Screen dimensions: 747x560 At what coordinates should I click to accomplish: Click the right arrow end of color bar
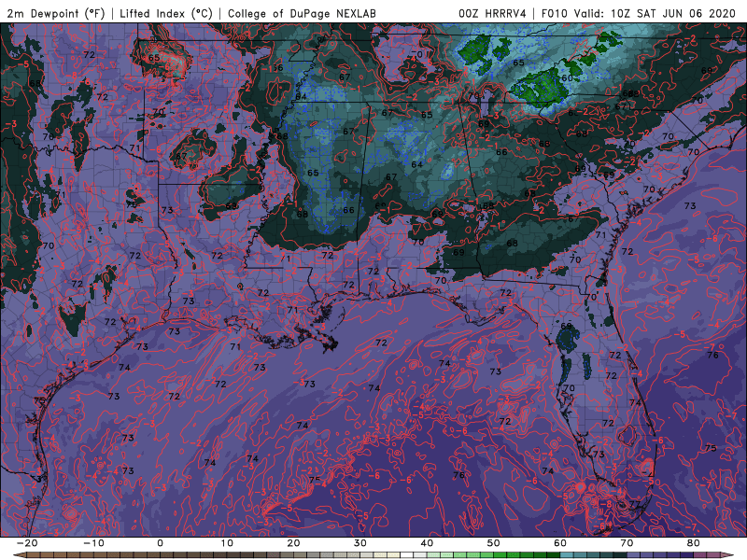(x=728, y=555)
